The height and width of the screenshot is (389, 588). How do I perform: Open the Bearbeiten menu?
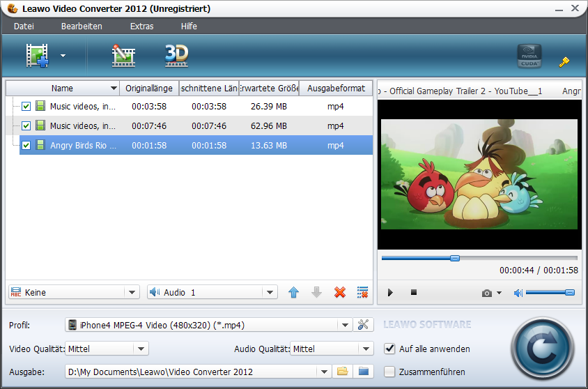pos(82,26)
